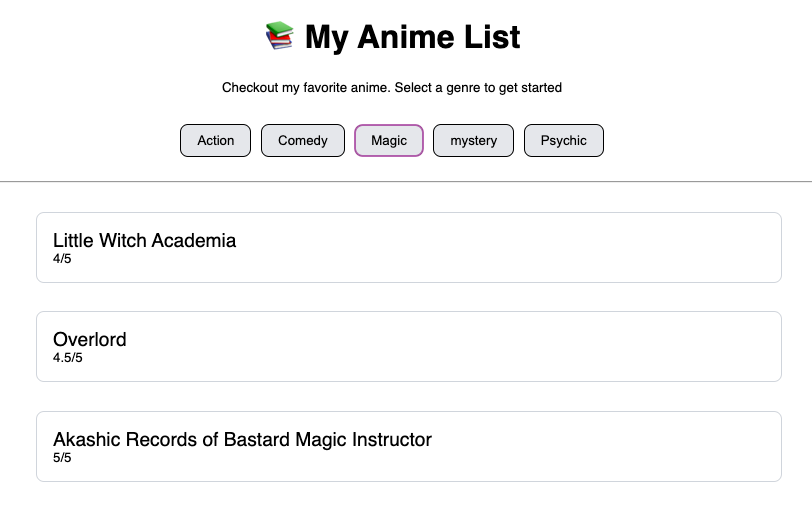Switch to the Psychic genre

(x=564, y=140)
